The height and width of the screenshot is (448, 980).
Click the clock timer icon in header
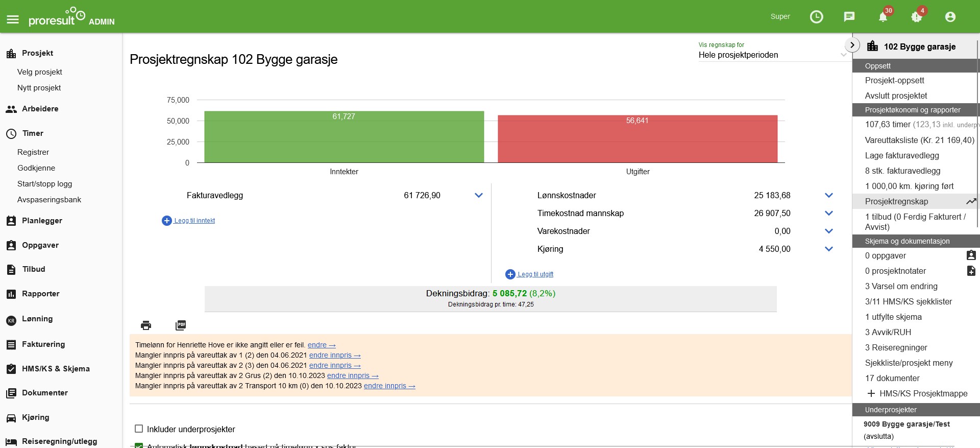816,17
